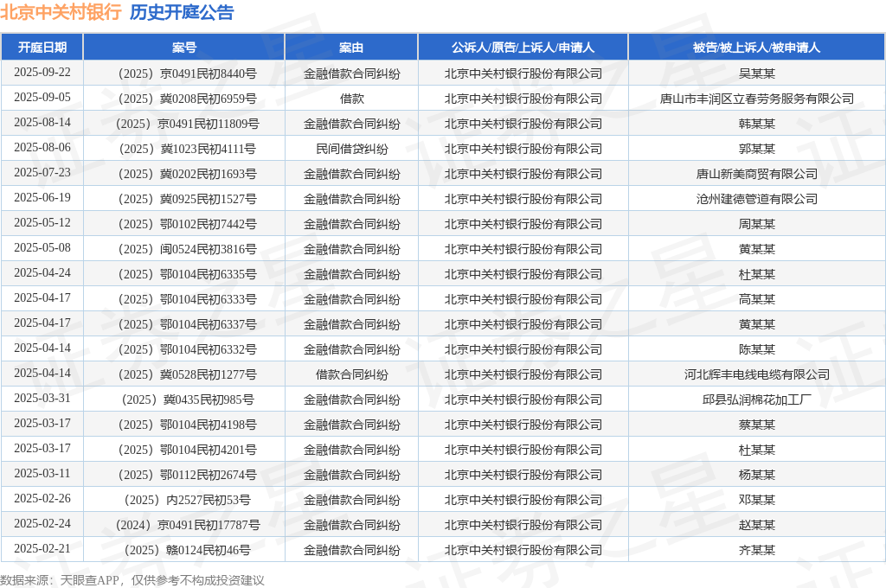Click the date 2025-07-23

pyautogui.click(x=42, y=173)
